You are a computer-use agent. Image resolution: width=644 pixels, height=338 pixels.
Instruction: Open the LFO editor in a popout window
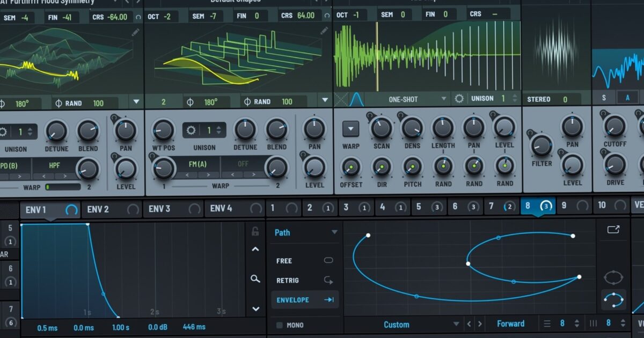coord(613,229)
